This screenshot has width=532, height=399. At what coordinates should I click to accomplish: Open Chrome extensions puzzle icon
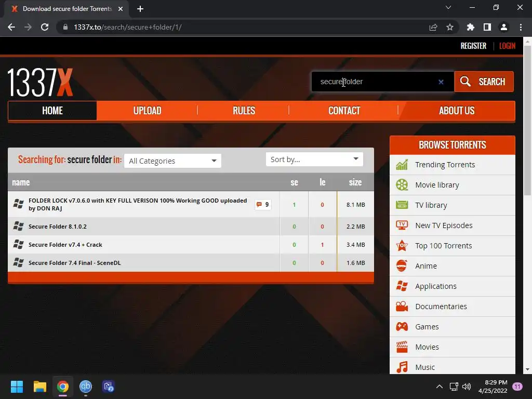(471, 27)
